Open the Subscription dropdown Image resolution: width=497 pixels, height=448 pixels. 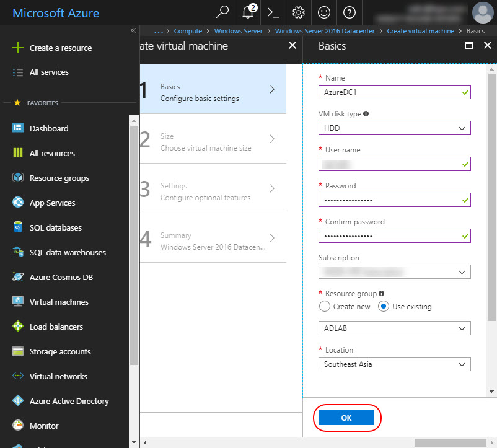click(x=394, y=272)
